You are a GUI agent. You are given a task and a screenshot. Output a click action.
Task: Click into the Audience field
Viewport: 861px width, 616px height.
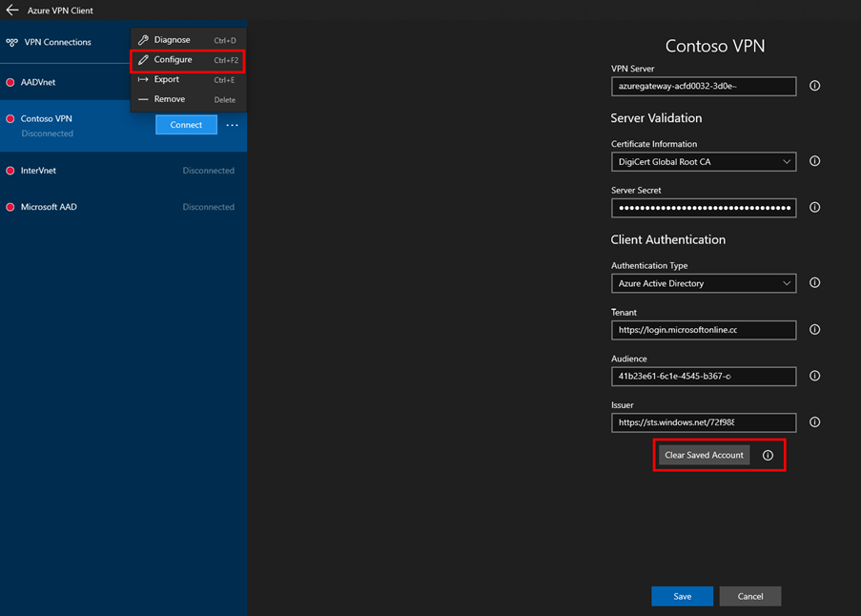coord(704,376)
